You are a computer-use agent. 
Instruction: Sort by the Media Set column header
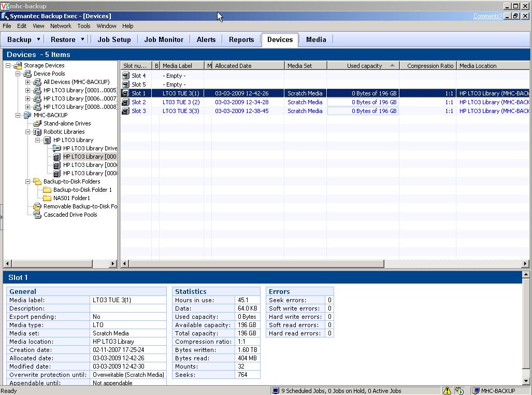[x=306, y=66]
